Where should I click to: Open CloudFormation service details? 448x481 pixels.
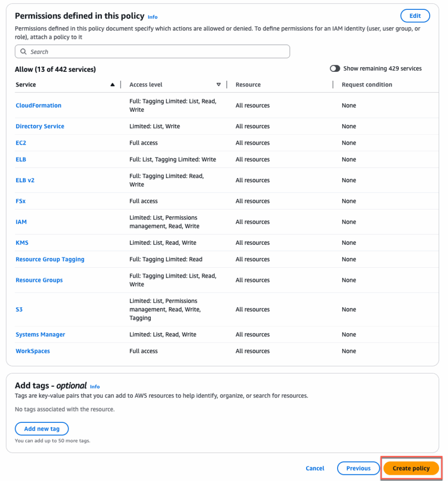pos(39,106)
